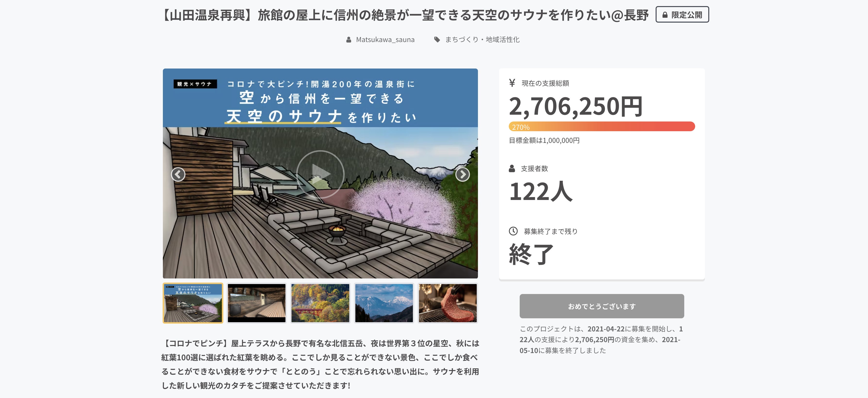Select the snowy mountains thumbnail
The image size is (868, 398).
(384, 303)
